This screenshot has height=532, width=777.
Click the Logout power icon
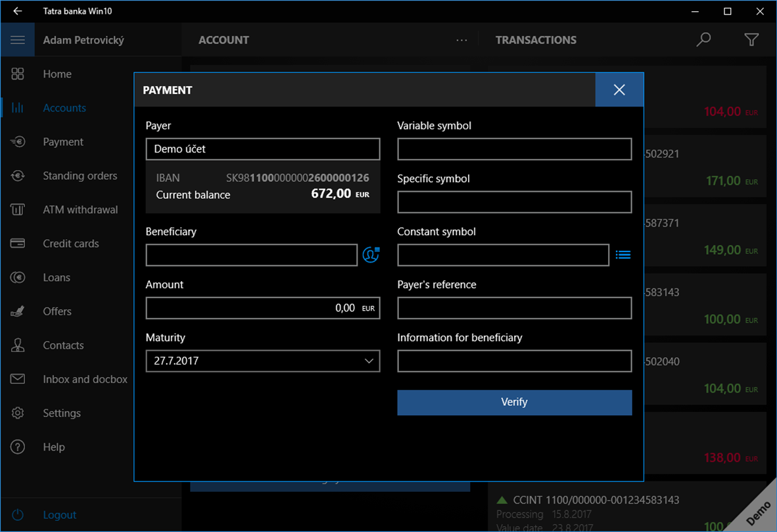tap(17, 515)
